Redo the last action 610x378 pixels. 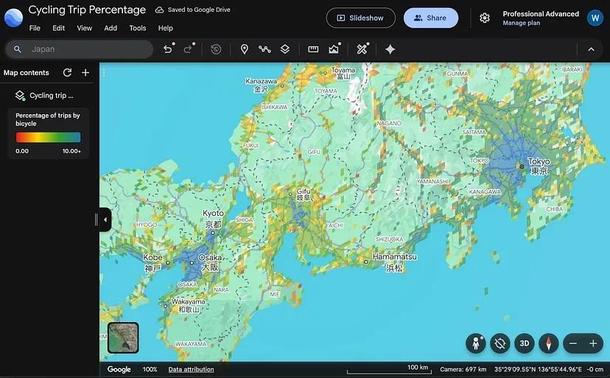point(189,49)
